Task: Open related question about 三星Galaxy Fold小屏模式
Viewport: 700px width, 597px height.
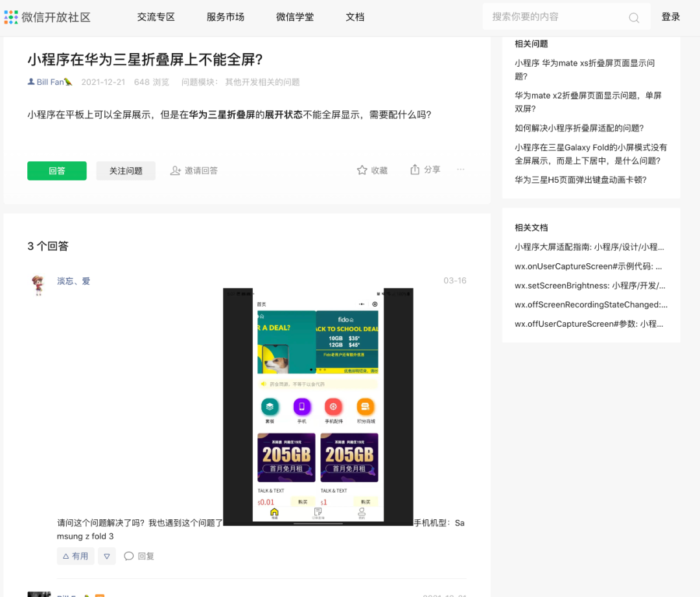Action: click(590, 154)
